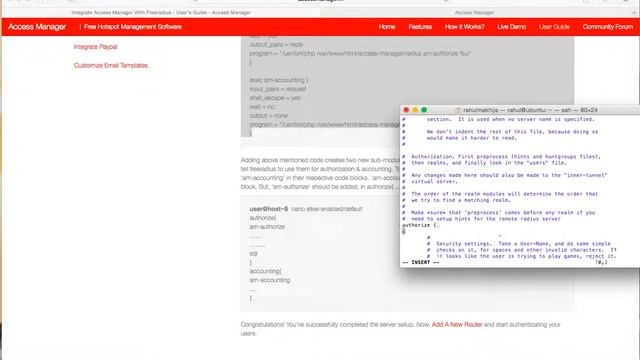This screenshot has height=360, width=640.
Task: Open the Live Demo link
Action: [511, 27]
